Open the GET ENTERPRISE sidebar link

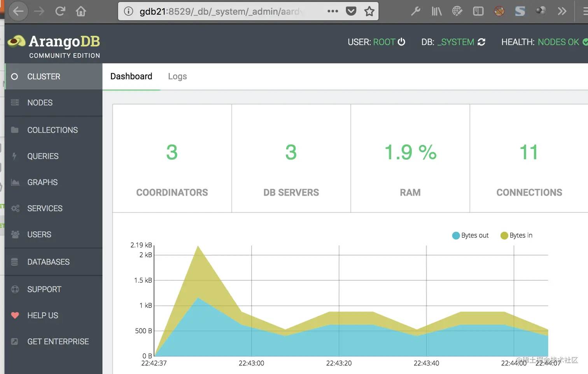coord(54,341)
